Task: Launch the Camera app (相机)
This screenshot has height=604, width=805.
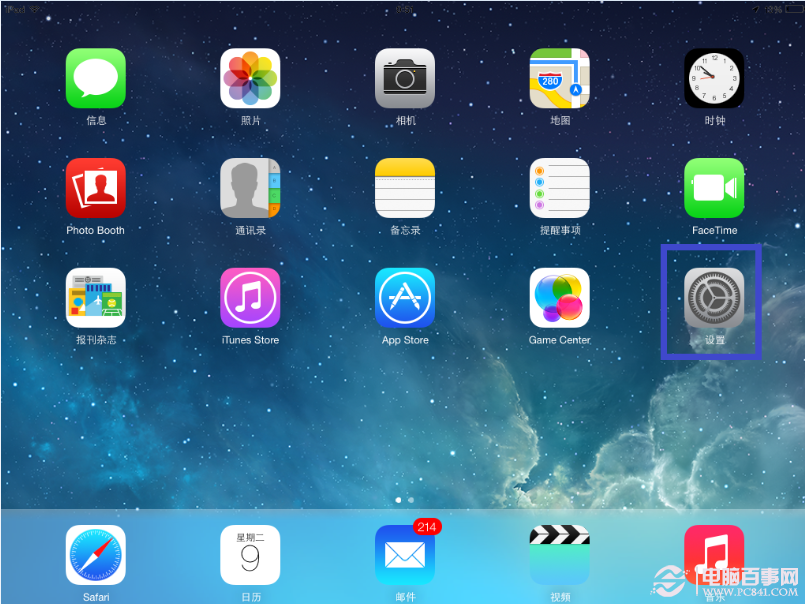Action: pyautogui.click(x=405, y=78)
